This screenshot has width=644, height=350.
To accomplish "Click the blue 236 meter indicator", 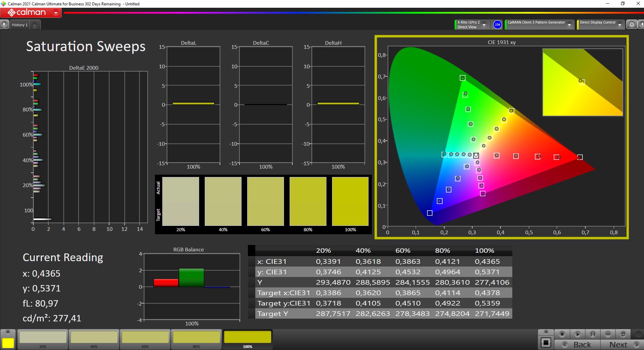I will [x=497, y=25].
